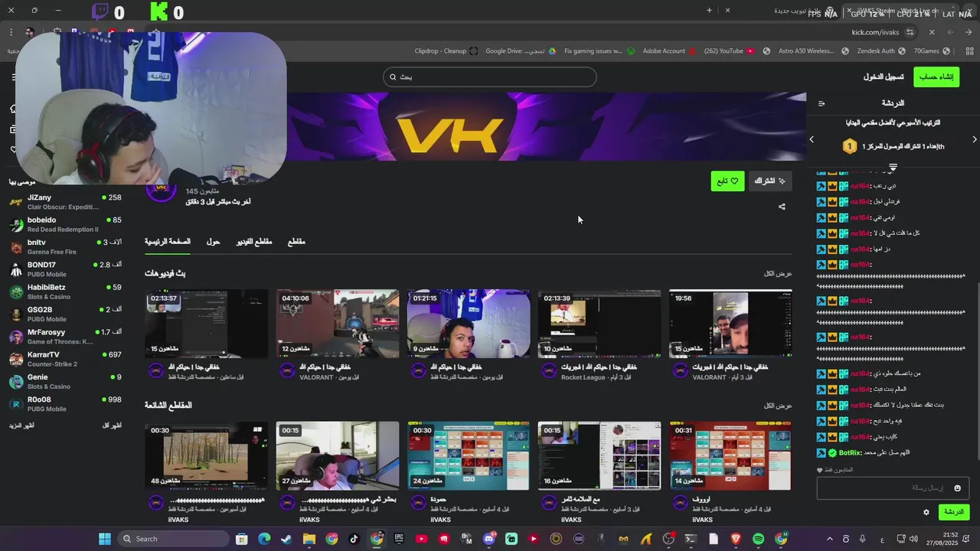Open TikTok from the taskbar
Viewport: 980px width, 551px height.
click(x=354, y=539)
